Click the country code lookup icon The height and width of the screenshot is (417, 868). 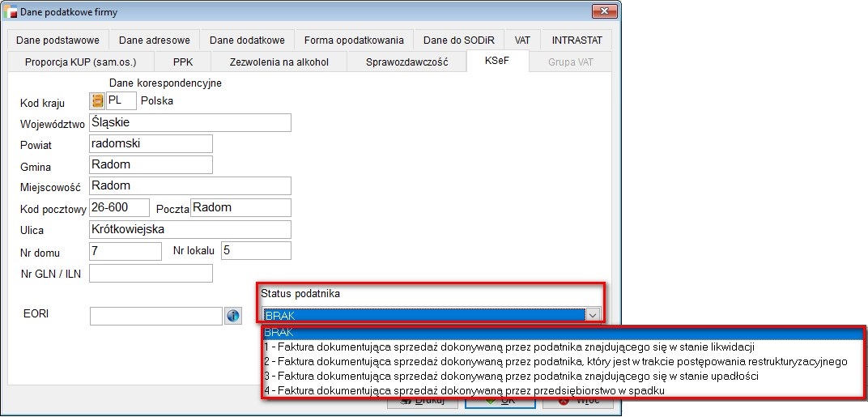tap(98, 101)
